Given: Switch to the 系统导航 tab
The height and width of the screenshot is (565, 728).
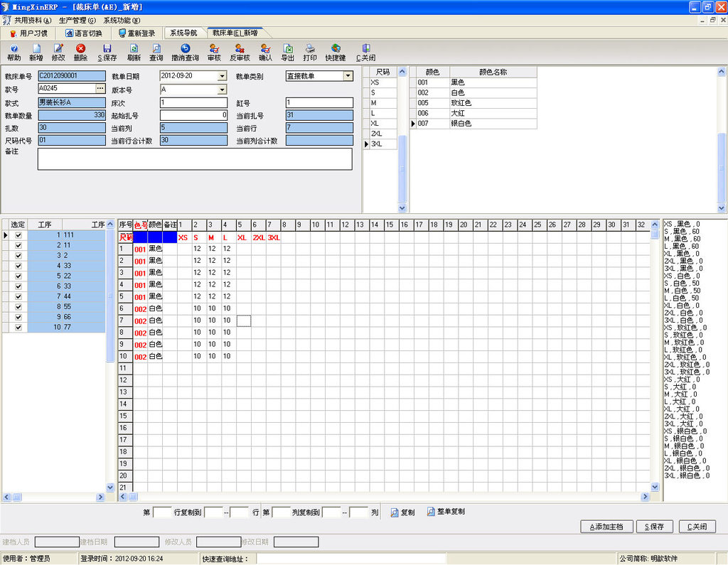Looking at the screenshot, I should (x=184, y=33).
